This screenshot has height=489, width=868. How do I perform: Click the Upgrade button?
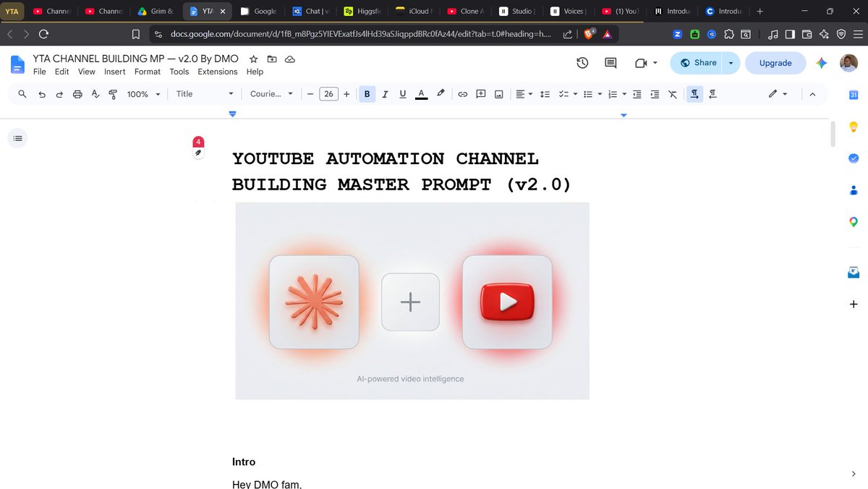coord(775,63)
